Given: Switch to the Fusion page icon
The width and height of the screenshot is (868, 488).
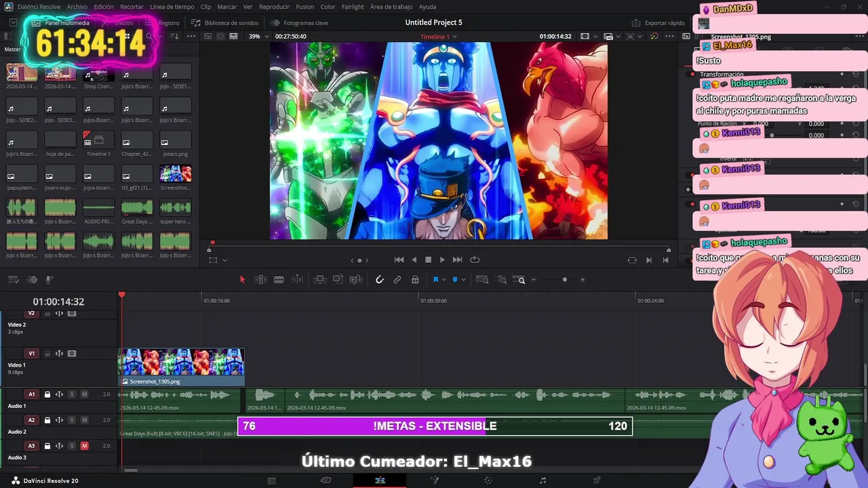Looking at the screenshot, I should 434,481.
